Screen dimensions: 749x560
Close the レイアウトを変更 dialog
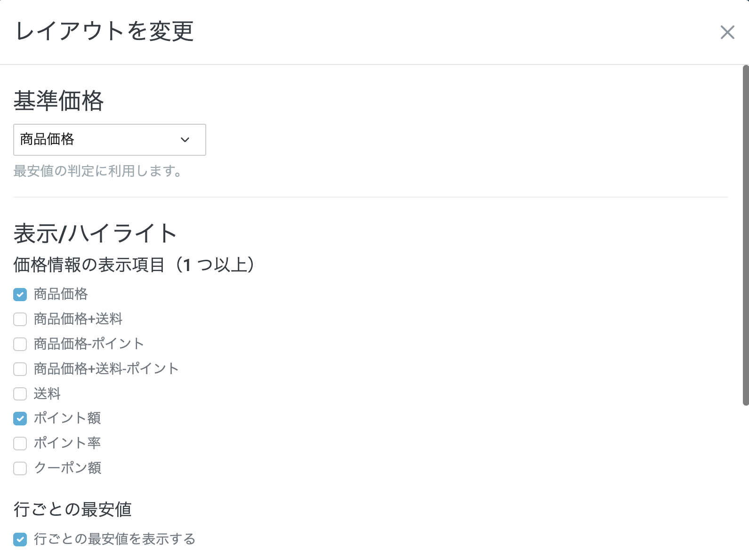coord(727,32)
